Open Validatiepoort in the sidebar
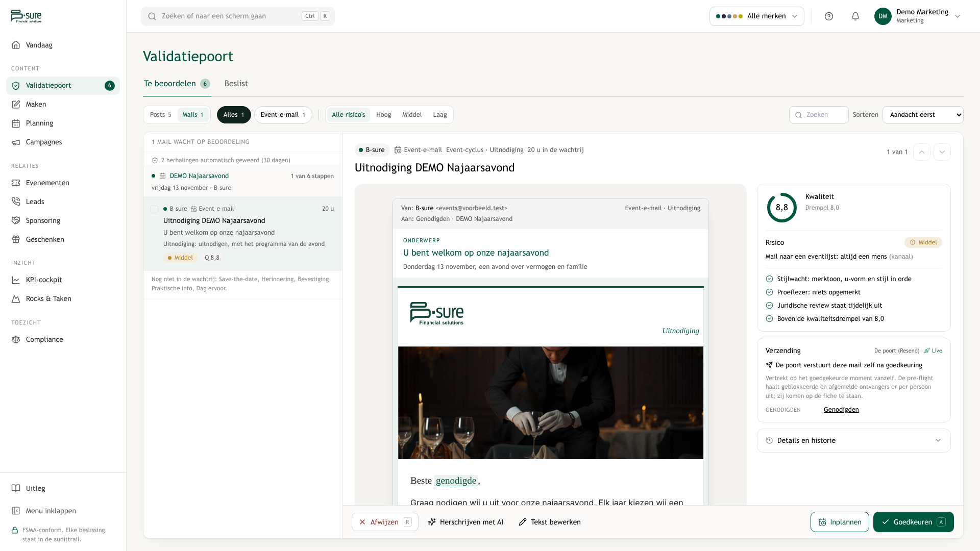This screenshot has height=551, width=980. coord(63,86)
